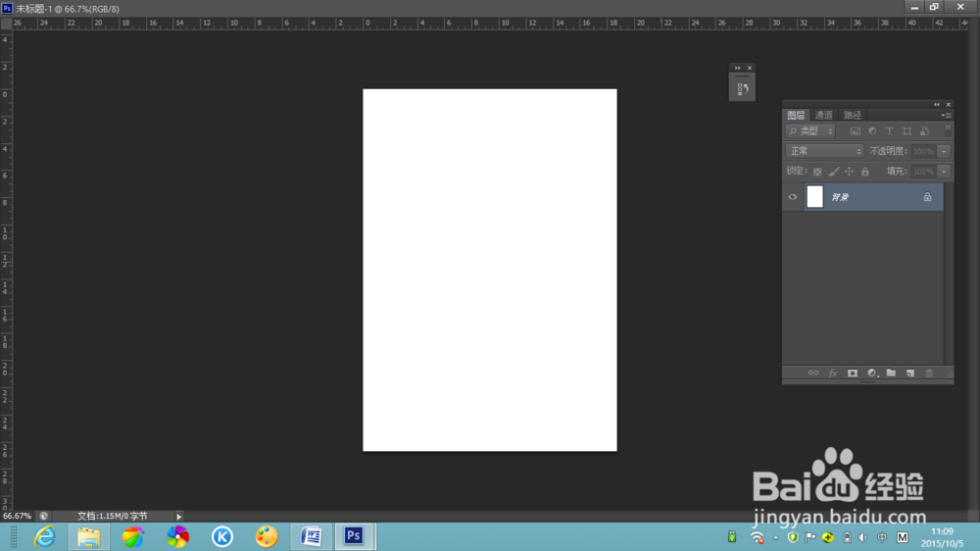The height and width of the screenshot is (551, 980).
Task: Expand the status bar info arrow
Action: click(x=178, y=517)
